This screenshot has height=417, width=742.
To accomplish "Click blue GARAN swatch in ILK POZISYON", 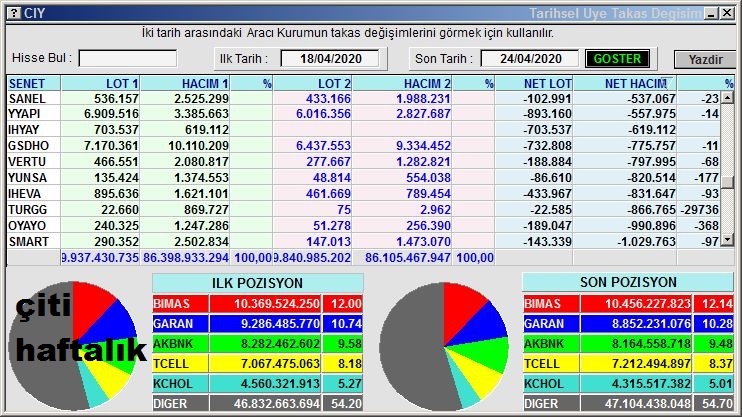I will pyautogui.click(x=180, y=323).
